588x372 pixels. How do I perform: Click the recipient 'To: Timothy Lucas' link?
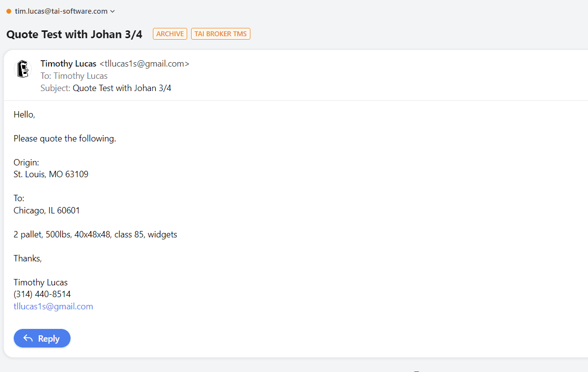click(73, 75)
